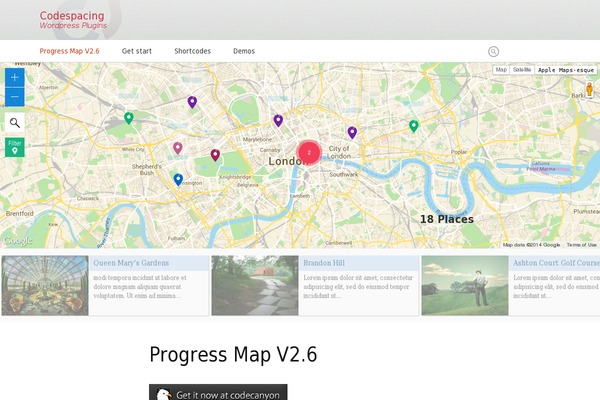Image resolution: width=600 pixels, height=400 pixels.
Task: Select Apple Maps-esque map style
Action: pyautogui.click(x=566, y=70)
